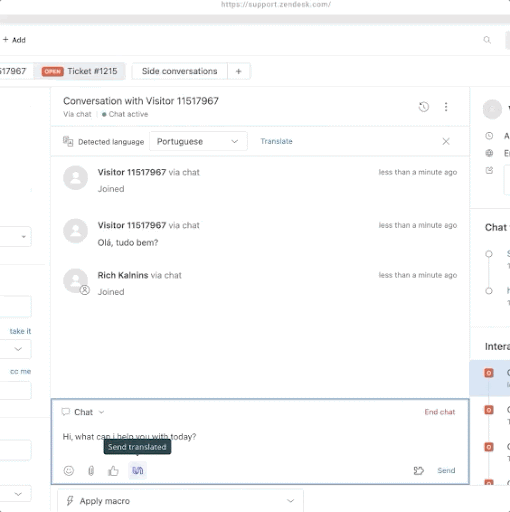Click the cc me link

pos(20,371)
